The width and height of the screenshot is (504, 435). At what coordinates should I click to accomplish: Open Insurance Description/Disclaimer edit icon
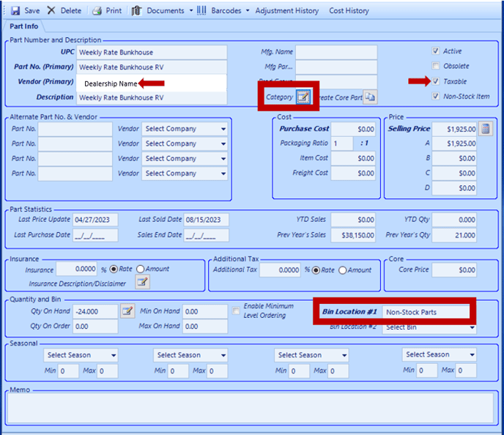point(142,282)
